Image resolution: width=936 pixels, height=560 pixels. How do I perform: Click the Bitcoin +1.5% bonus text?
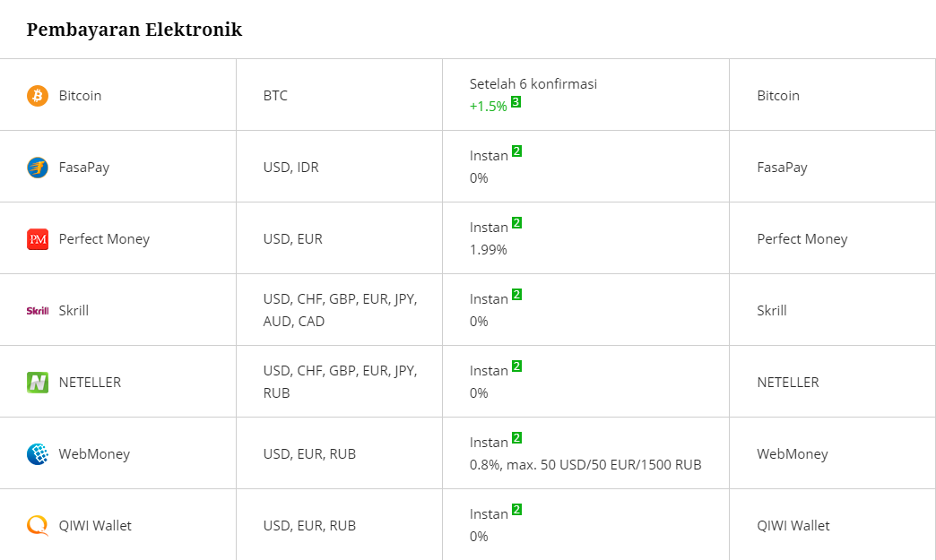coord(489,107)
